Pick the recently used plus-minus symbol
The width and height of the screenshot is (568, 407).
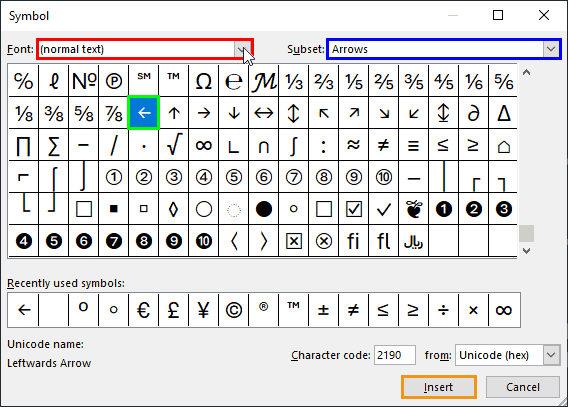(324, 310)
